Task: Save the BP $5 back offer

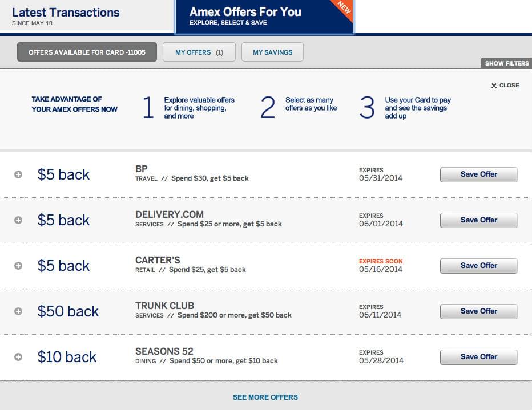Action: click(x=479, y=174)
